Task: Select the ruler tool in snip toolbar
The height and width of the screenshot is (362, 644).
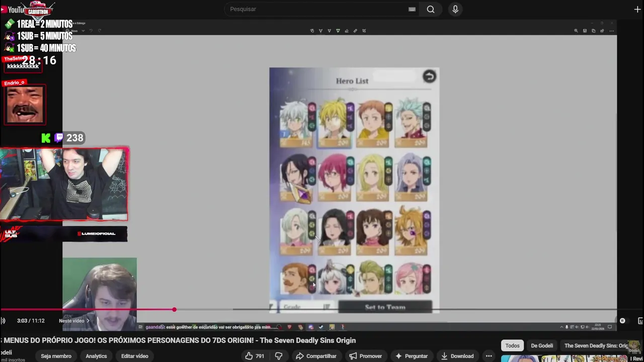Action: point(355,31)
